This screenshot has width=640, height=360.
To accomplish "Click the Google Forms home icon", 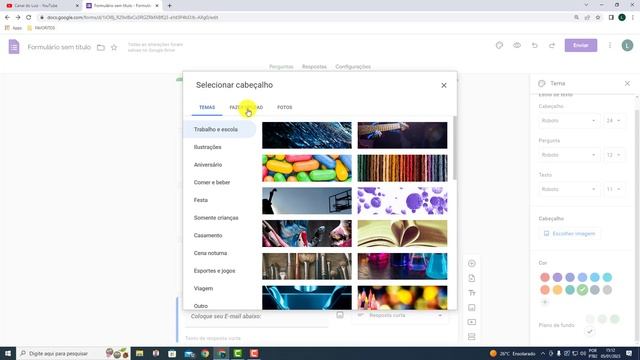I will click(x=14, y=47).
